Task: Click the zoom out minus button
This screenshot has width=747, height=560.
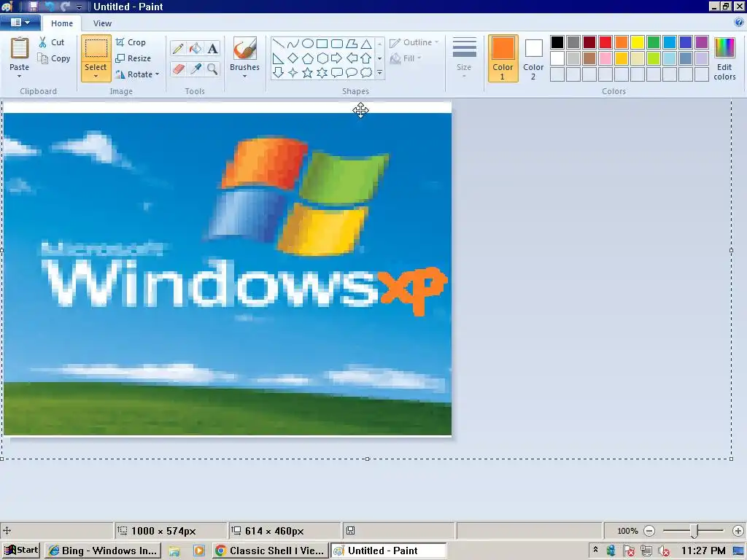Action: pos(649,531)
